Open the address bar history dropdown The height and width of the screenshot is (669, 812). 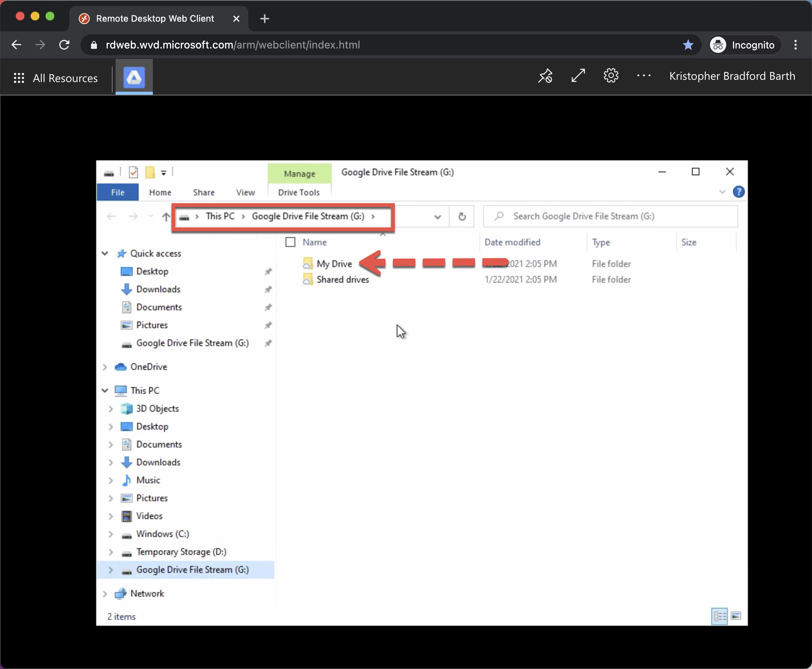tap(438, 217)
